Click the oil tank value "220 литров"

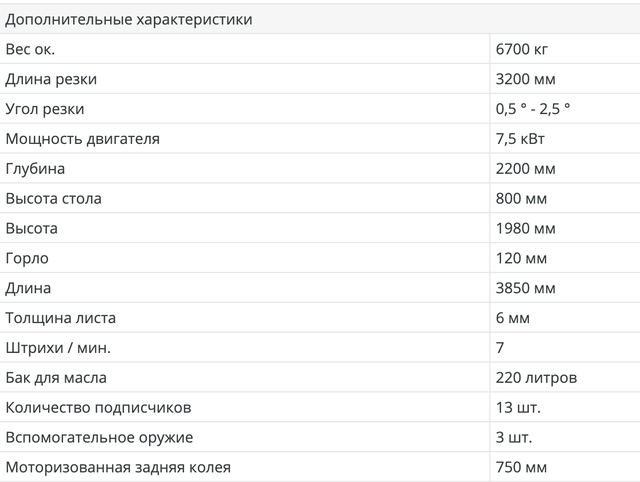tap(536, 378)
